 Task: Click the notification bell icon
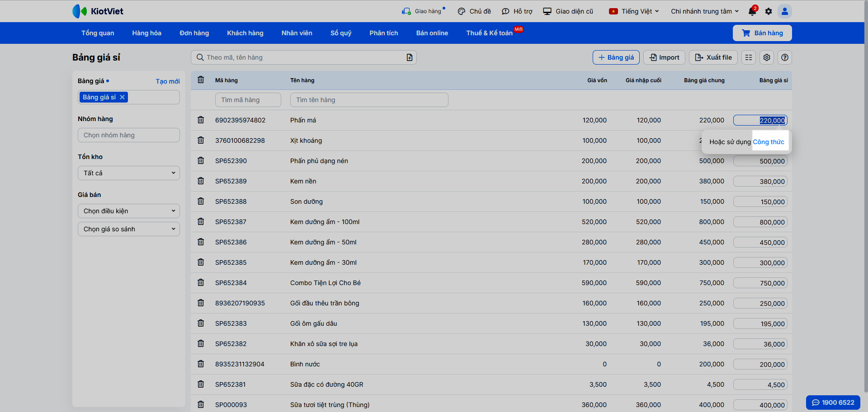pyautogui.click(x=752, y=11)
